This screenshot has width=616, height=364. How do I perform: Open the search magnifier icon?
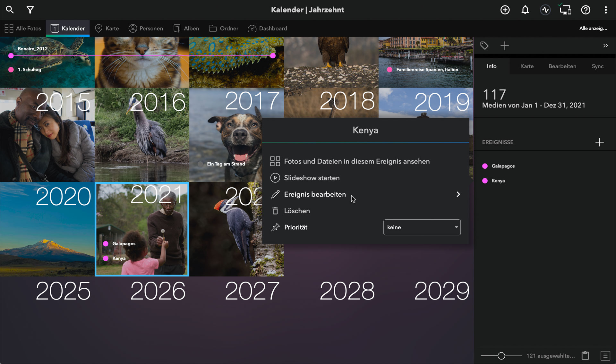tap(10, 10)
